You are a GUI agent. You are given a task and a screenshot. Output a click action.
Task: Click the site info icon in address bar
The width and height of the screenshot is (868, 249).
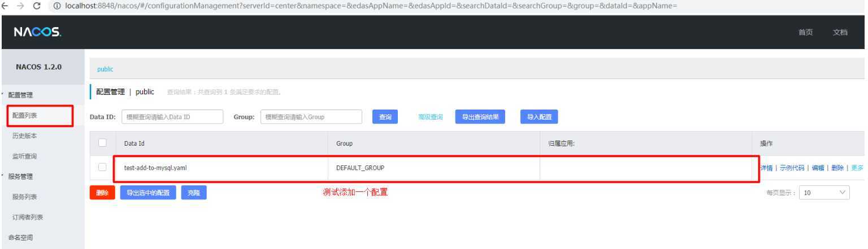coord(56,5)
